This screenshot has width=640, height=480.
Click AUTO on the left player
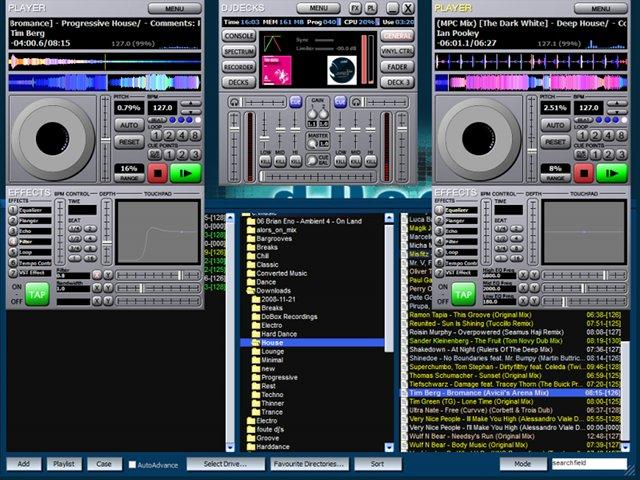129,125
